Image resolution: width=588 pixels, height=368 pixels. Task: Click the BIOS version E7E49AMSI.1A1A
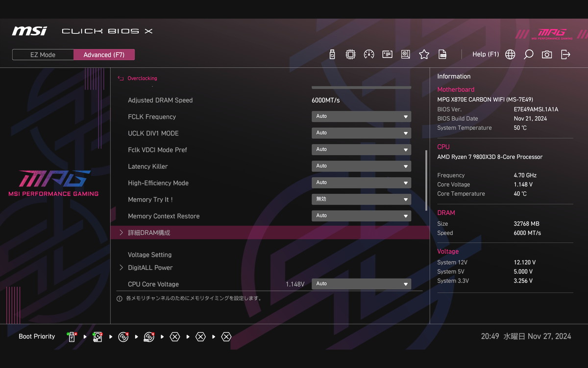click(x=536, y=109)
